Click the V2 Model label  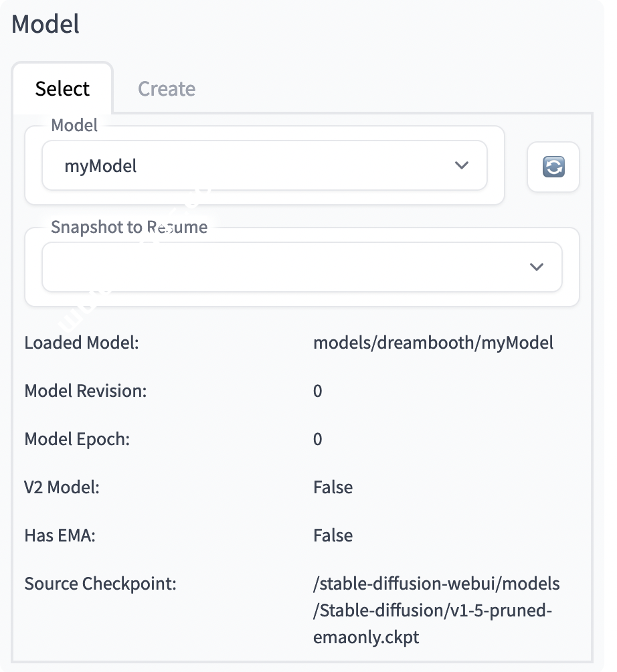[x=62, y=488]
